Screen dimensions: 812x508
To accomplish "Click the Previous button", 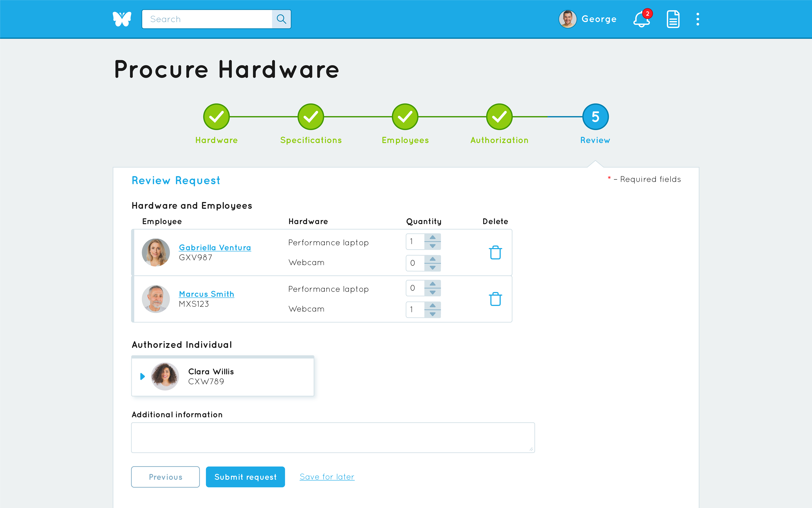I will click(165, 477).
